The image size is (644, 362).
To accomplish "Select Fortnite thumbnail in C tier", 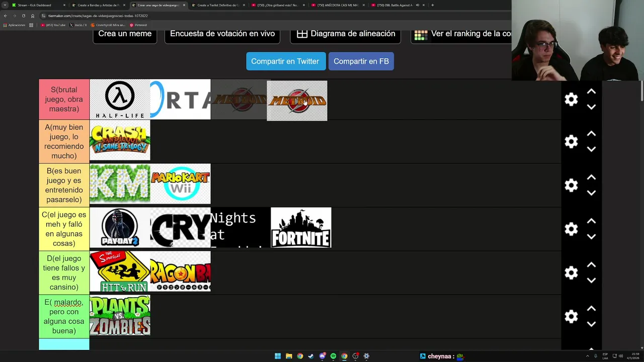I will pos(301,227).
